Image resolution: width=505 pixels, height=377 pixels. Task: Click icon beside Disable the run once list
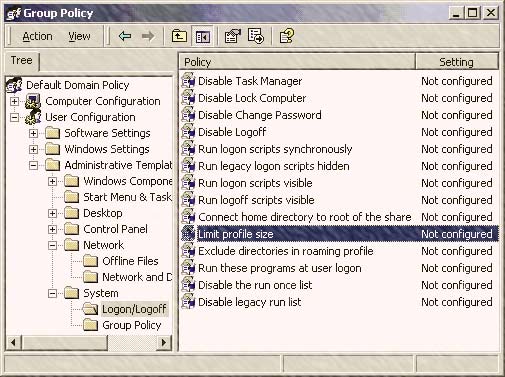click(x=188, y=285)
